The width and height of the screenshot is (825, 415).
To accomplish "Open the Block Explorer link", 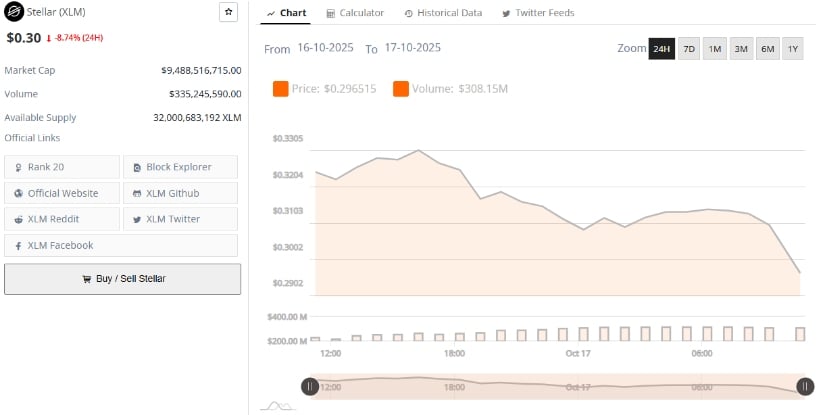I will [x=180, y=167].
